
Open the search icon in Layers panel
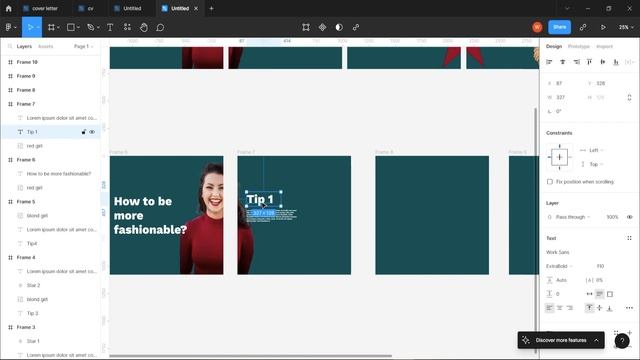[x=10, y=47]
